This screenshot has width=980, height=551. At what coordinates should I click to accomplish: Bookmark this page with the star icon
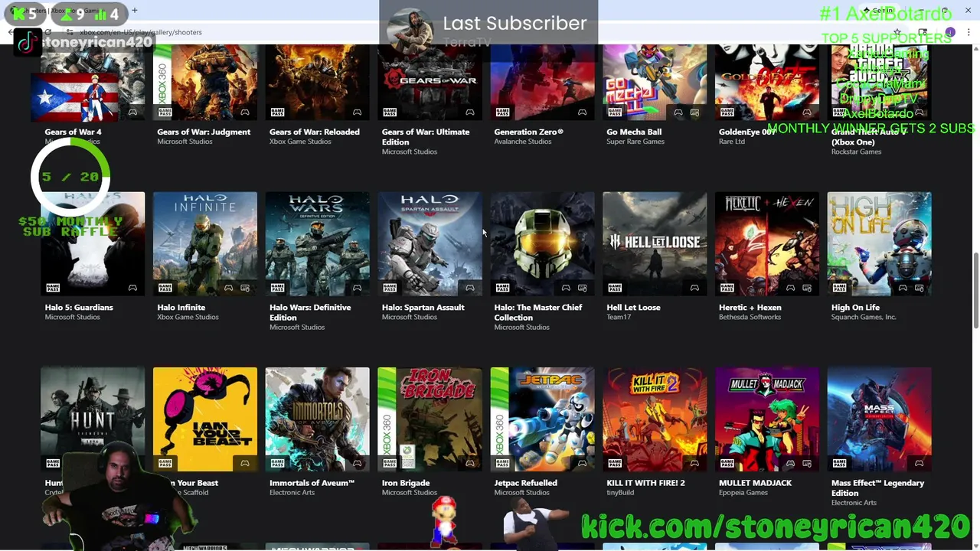[x=897, y=32]
